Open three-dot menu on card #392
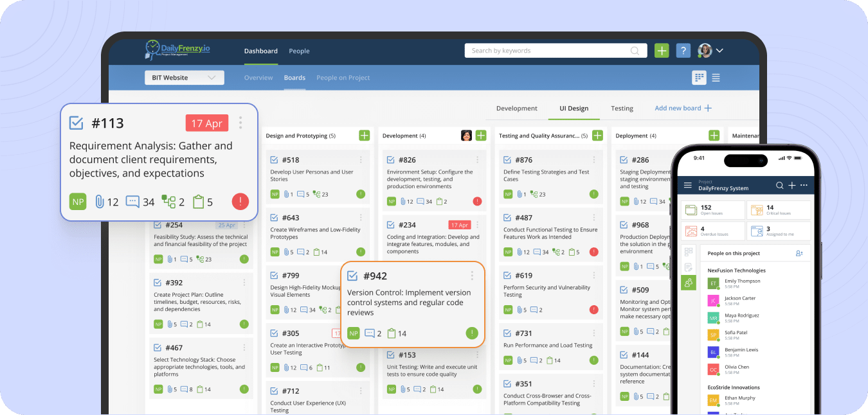The image size is (868, 415). click(x=244, y=283)
